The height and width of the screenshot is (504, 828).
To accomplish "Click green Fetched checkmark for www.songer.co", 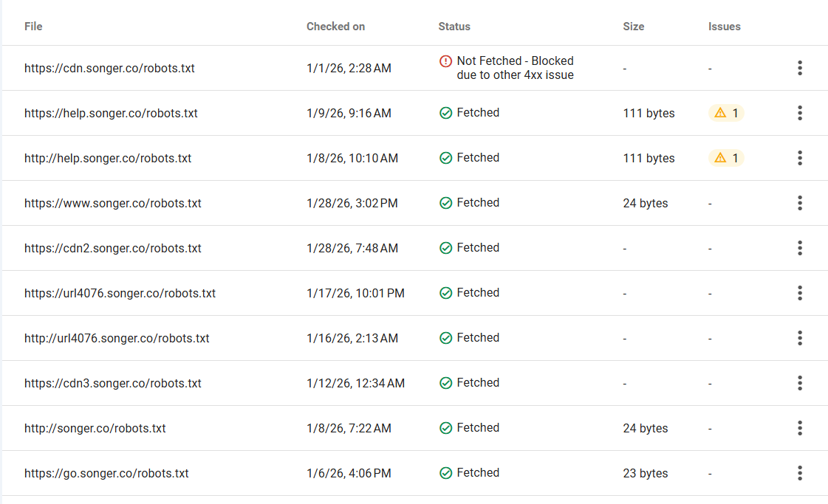I will [445, 203].
